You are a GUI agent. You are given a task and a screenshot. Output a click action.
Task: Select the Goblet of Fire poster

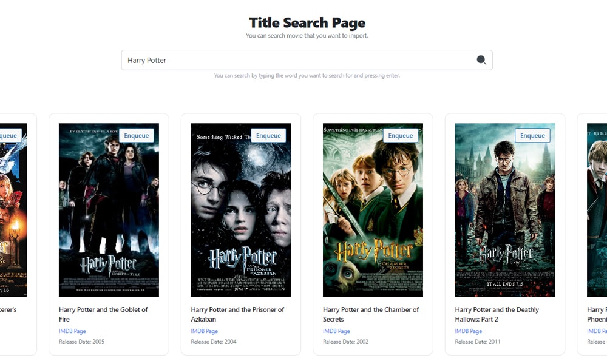click(x=109, y=210)
